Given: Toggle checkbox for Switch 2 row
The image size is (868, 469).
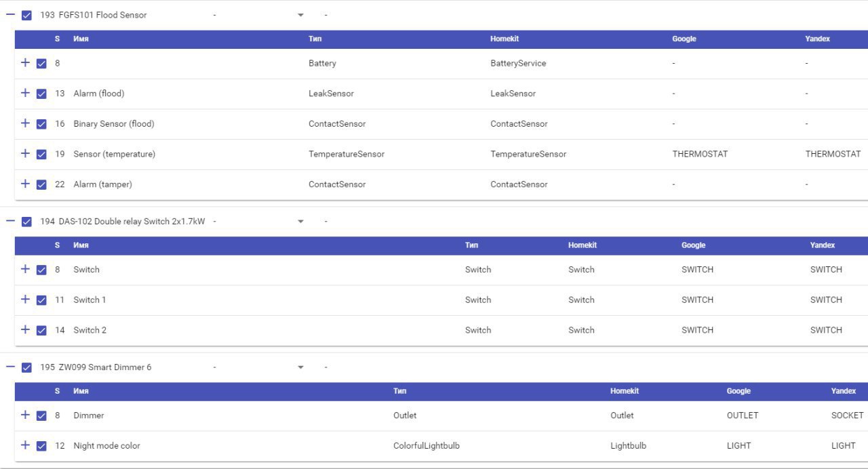Looking at the screenshot, I should click(x=41, y=331).
